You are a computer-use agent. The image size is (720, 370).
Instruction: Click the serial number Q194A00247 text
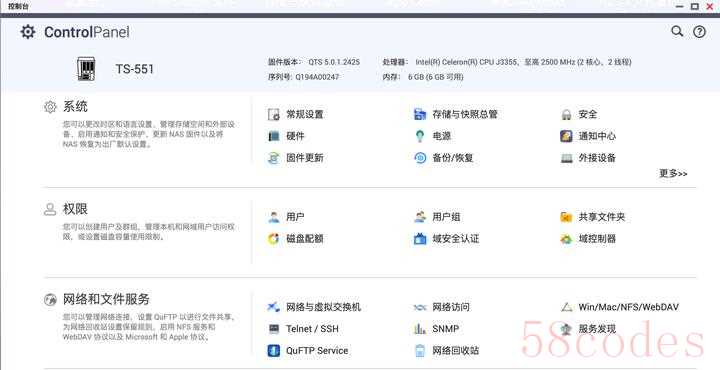point(317,77)
